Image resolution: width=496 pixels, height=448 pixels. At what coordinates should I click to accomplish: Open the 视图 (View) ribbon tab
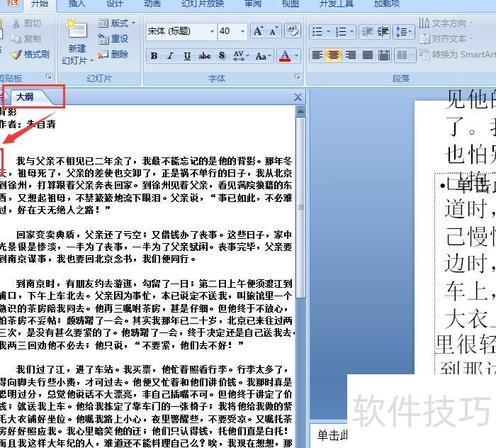pyautogui.click(x=291, y=4)
